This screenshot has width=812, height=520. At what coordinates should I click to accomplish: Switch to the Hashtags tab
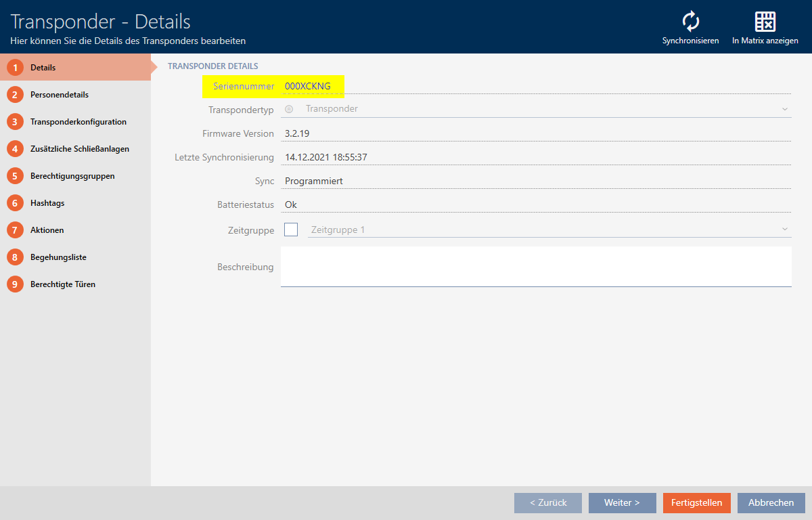pyautogui.click(x=47, y=203)
